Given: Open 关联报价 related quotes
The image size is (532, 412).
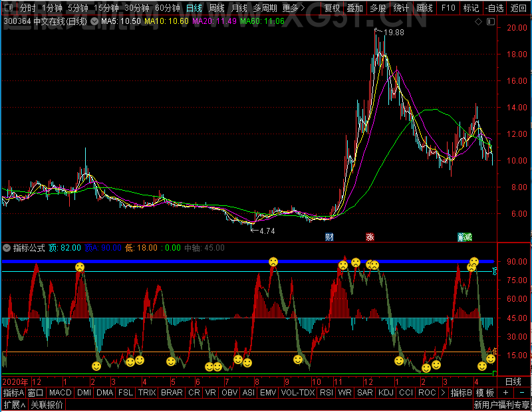Looking at the screenshot, I should coord(47,405).
